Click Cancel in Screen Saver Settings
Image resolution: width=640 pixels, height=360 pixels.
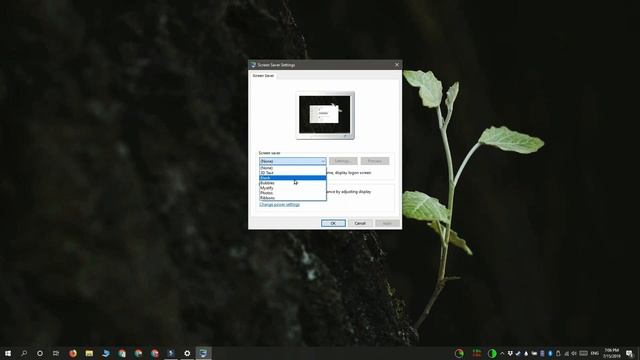pos(360,223)
